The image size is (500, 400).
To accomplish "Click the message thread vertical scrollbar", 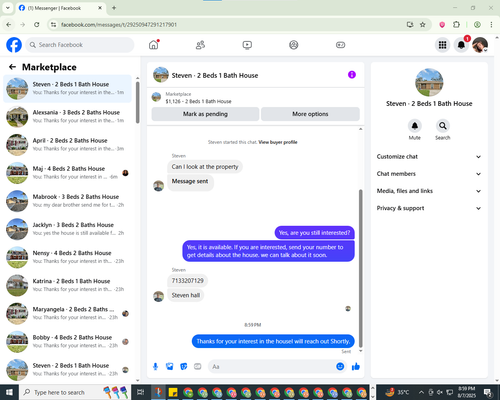I will tap(360, 268).
